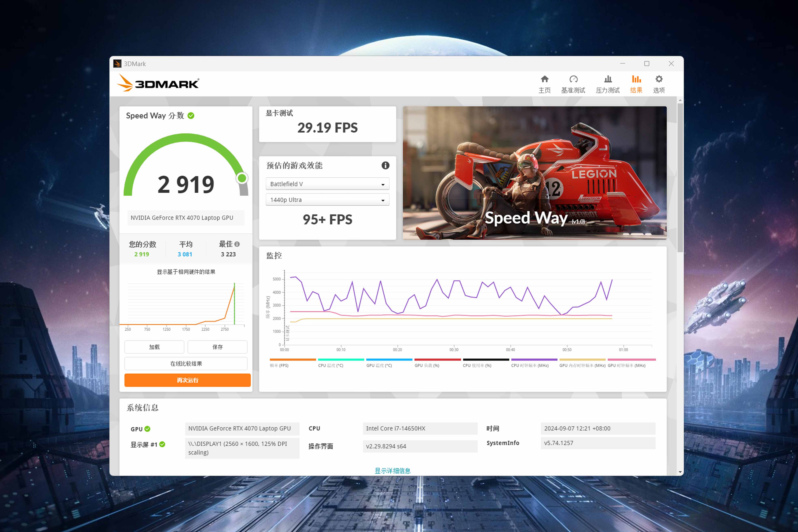Toggle the CPU 时钟频率 (MHz) legend series
Screen dimensions: 798x532
point(530,365)
